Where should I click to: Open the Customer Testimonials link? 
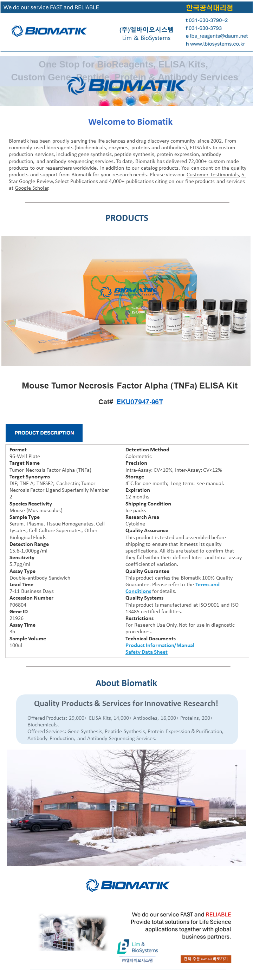tap(212, 175)
